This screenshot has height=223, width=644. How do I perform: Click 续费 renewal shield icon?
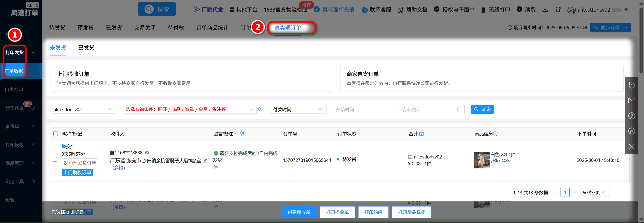tap(519, 9)
